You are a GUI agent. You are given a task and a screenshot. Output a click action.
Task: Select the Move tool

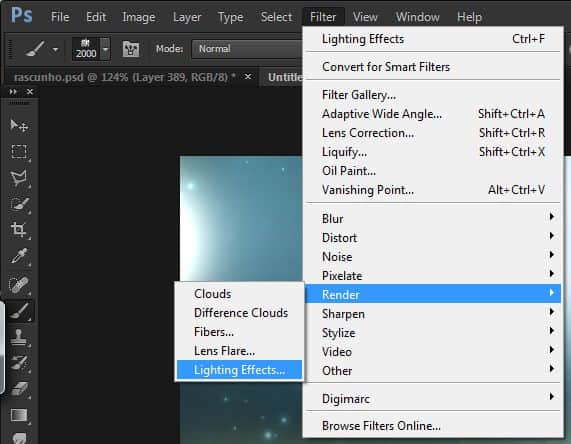19,126
